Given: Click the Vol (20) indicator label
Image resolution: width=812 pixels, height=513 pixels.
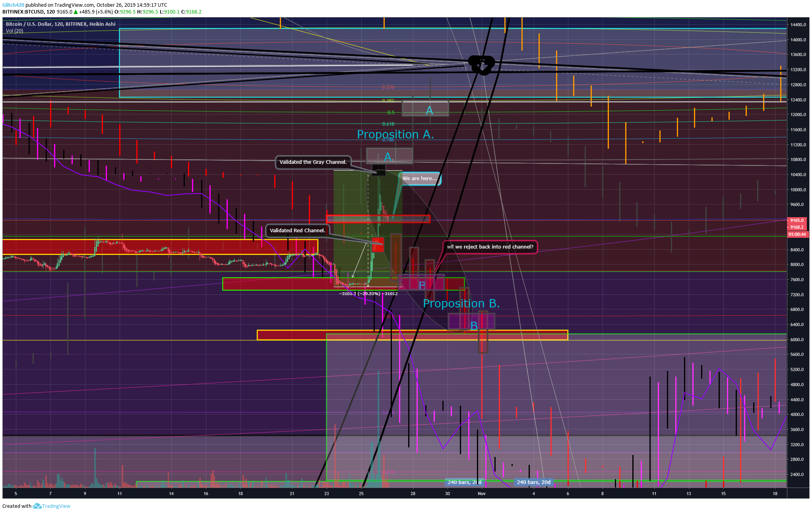Looking at the screenshot, I should (14, 31).
